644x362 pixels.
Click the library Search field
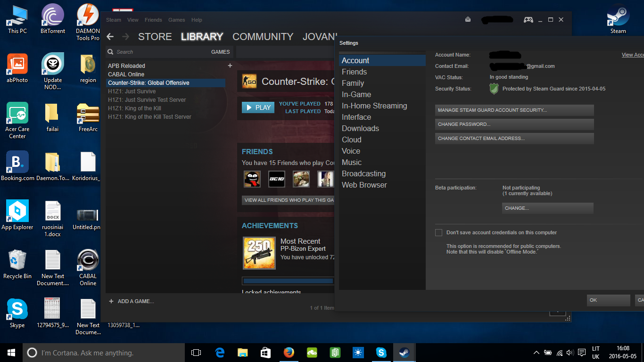point(158,52)
